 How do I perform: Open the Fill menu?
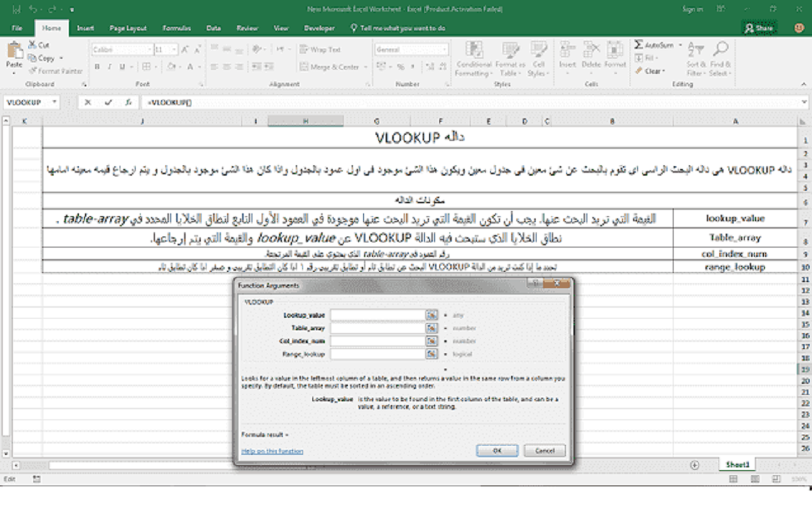(645, 58)
